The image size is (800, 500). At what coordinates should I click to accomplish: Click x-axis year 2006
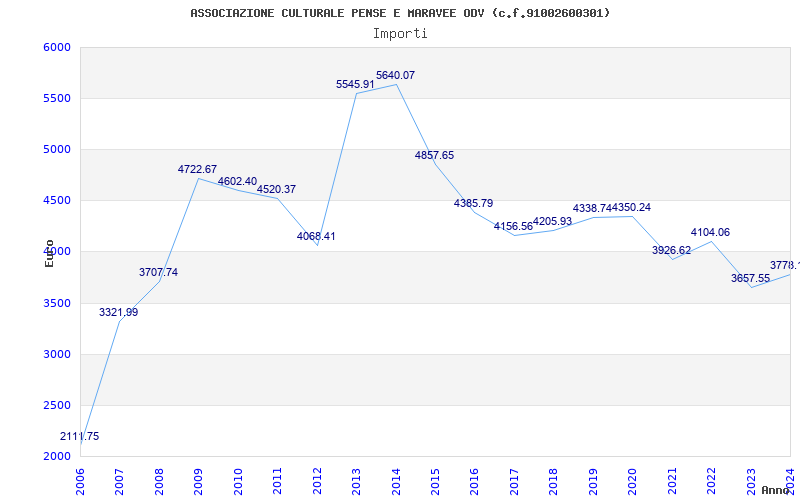click(x=80, y=482)
